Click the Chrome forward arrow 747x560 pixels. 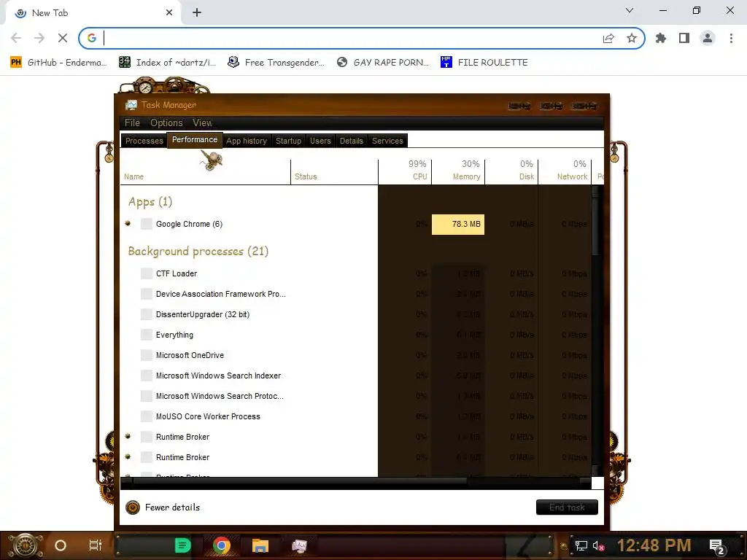(x=39, y=38)
